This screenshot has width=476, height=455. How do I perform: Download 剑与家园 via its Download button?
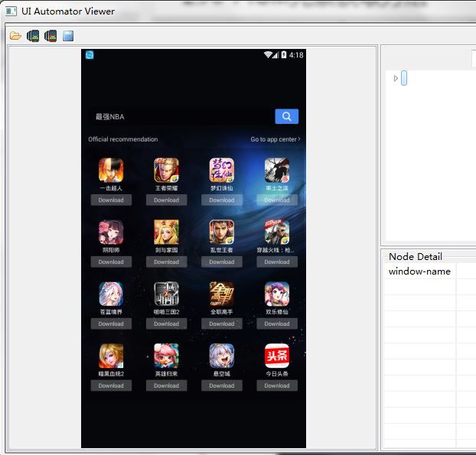tap(166, 262)
